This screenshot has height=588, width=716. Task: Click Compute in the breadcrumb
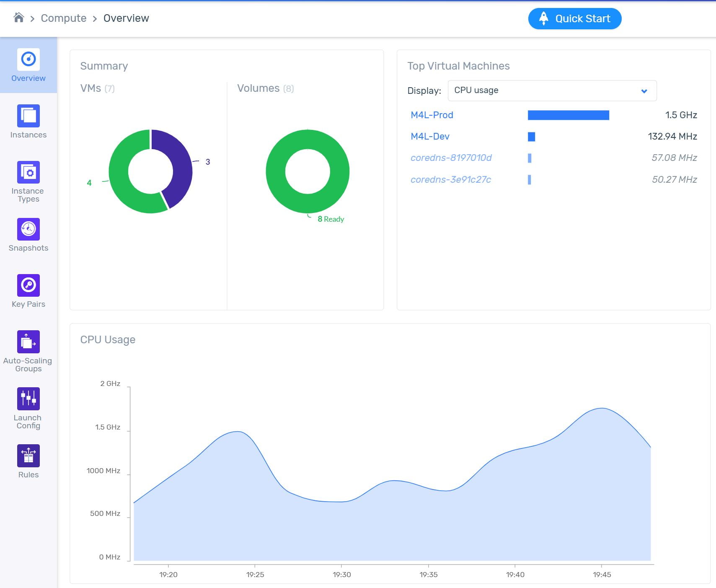coord(64,18)
